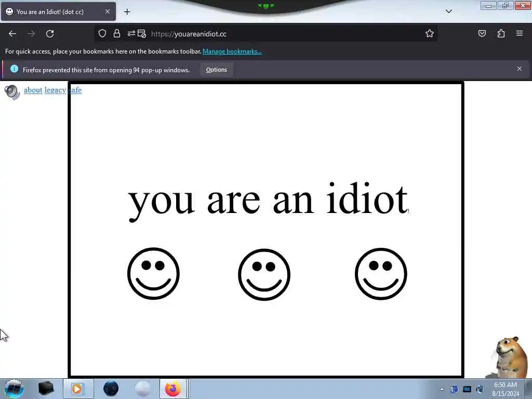The image size is (532, 399).
Task: Click the flag tray icon
Action: coord(454,389)
